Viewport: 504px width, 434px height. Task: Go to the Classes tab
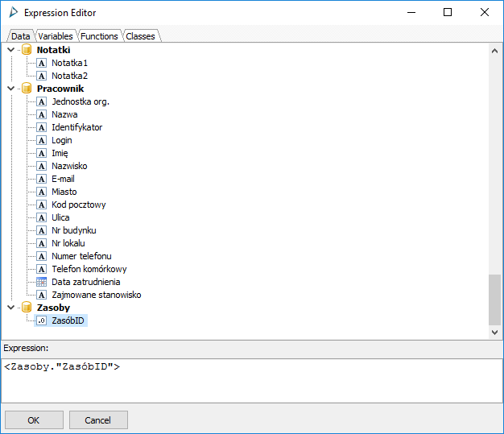tap(140, 36)
